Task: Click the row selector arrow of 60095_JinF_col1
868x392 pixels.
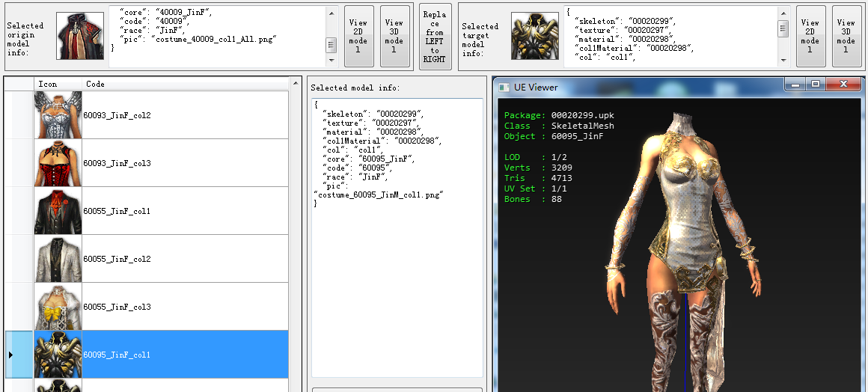Action: tap(10, 355)
